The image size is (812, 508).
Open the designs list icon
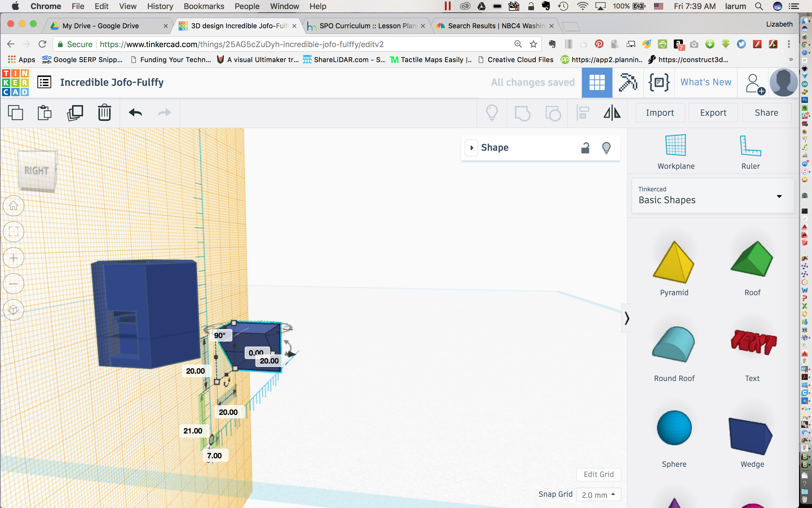44,82
